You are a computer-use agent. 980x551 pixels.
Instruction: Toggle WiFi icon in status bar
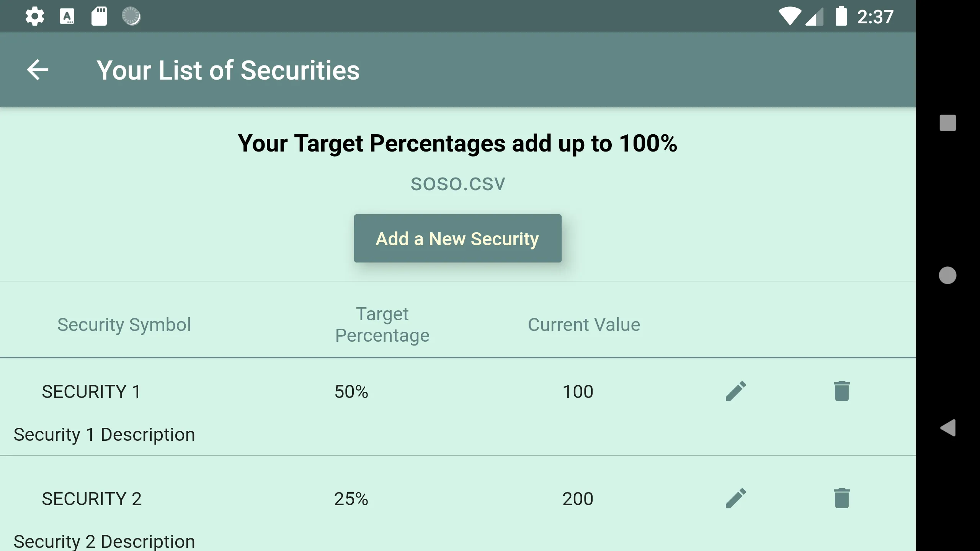[x=784, y=15]
